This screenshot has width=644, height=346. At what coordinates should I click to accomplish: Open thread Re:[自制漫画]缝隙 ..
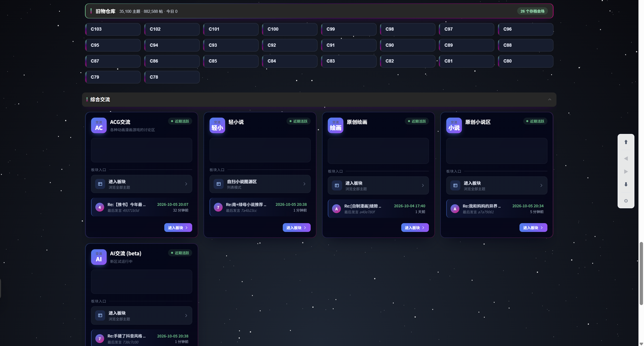[x=363, y=206]
